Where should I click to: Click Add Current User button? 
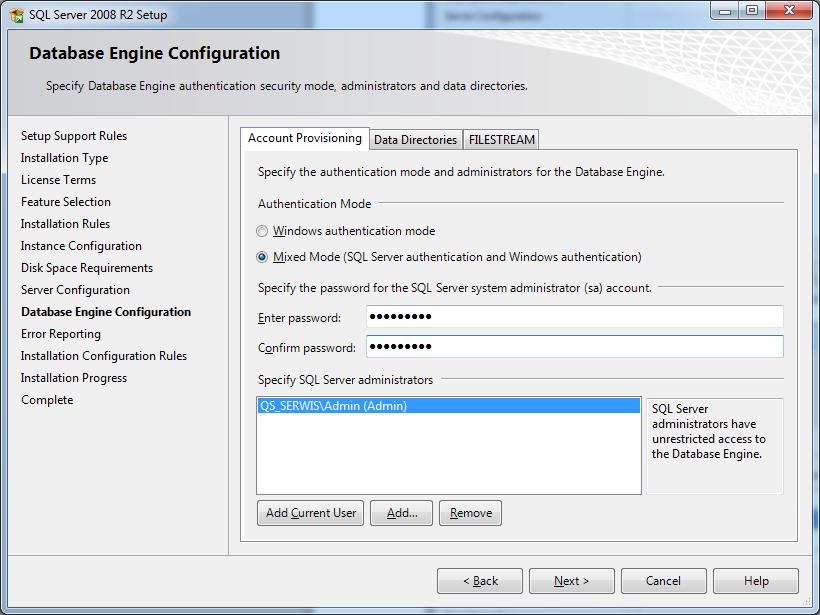(311, 513)
